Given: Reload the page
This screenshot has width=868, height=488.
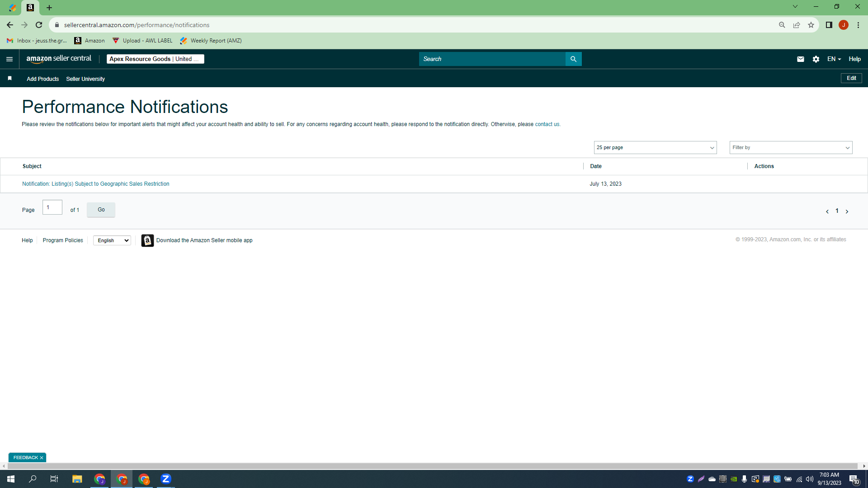Looking at the screenshot, I should [39, 25].
